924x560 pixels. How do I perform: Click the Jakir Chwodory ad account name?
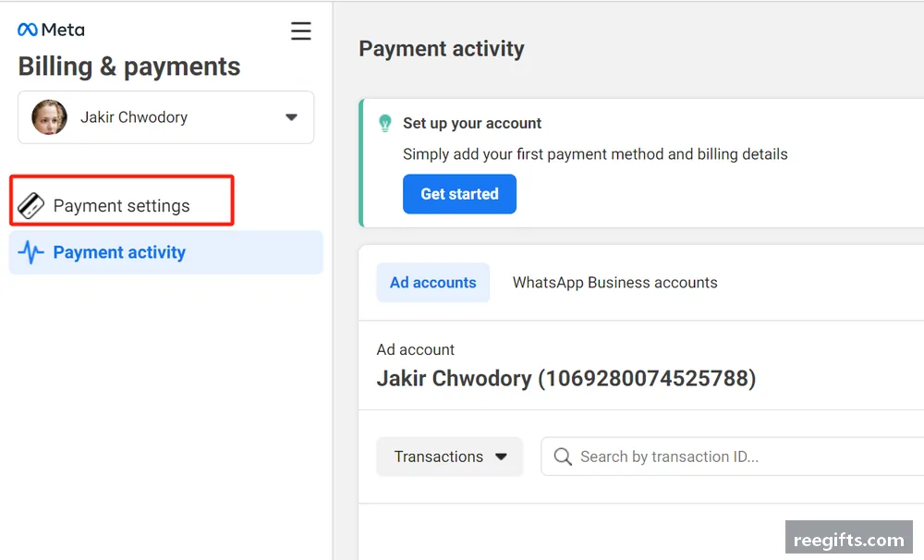tap(566, 379)
